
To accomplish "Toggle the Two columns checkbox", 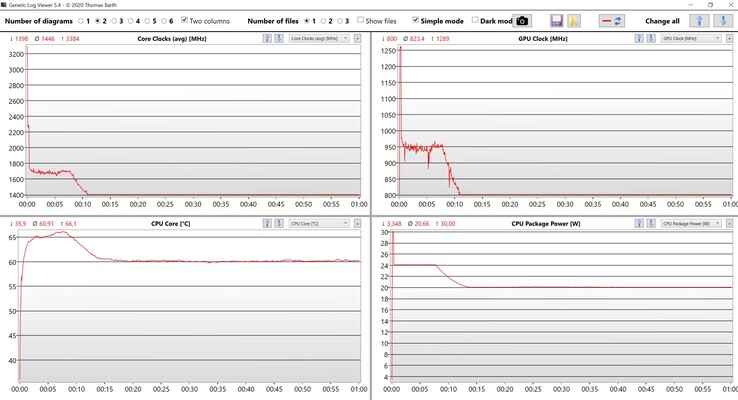I will [185, 20].
